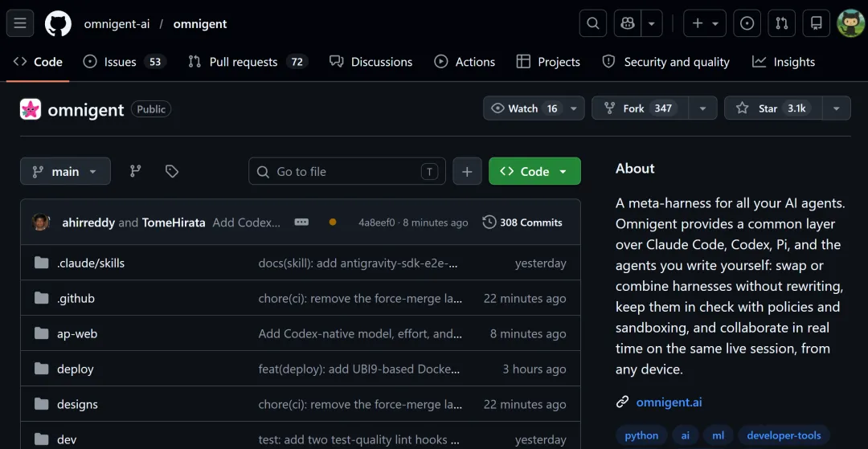Viewport: 868px width, 449px height.
Task: Switch to the Security and quality tab
Action: tap(666, 62)
